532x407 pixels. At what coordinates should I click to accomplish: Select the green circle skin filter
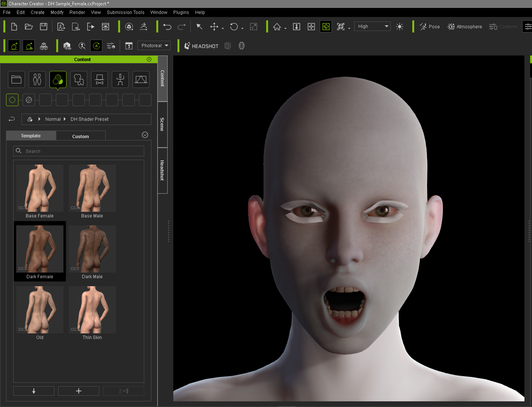(x=12, y=100)
